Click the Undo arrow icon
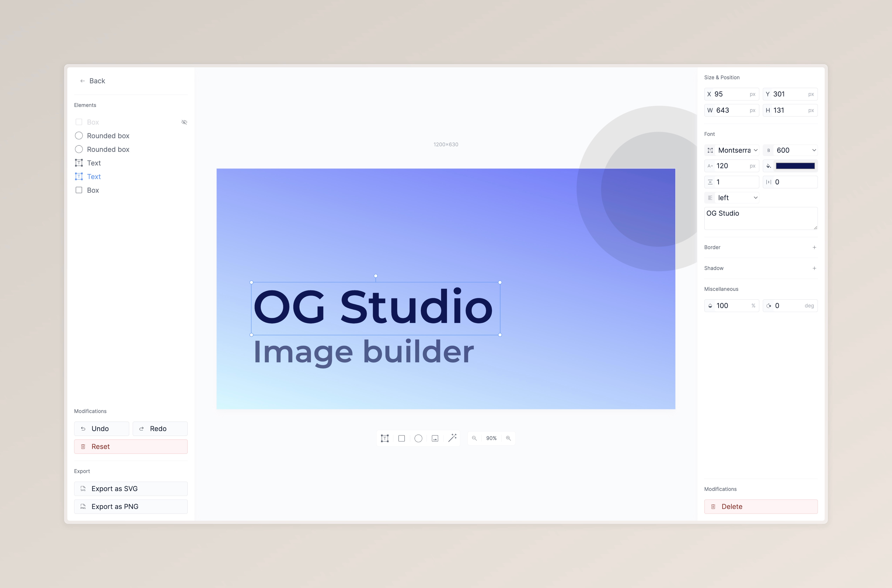The image size is (892, 588). (83, 429)
